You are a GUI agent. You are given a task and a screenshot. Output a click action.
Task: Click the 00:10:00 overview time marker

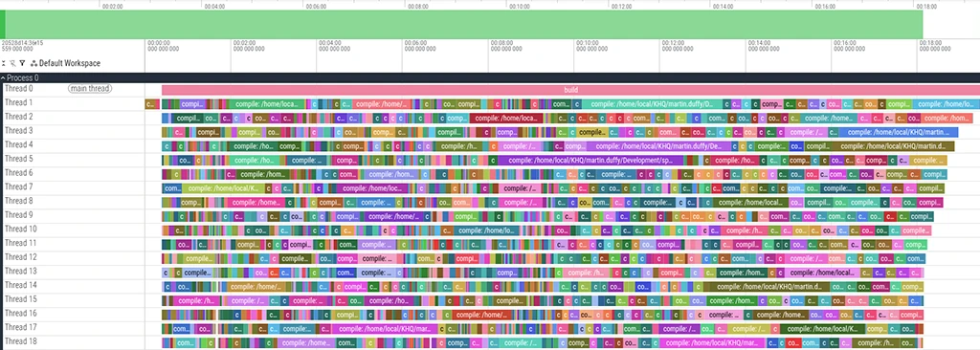pos(520,6)
